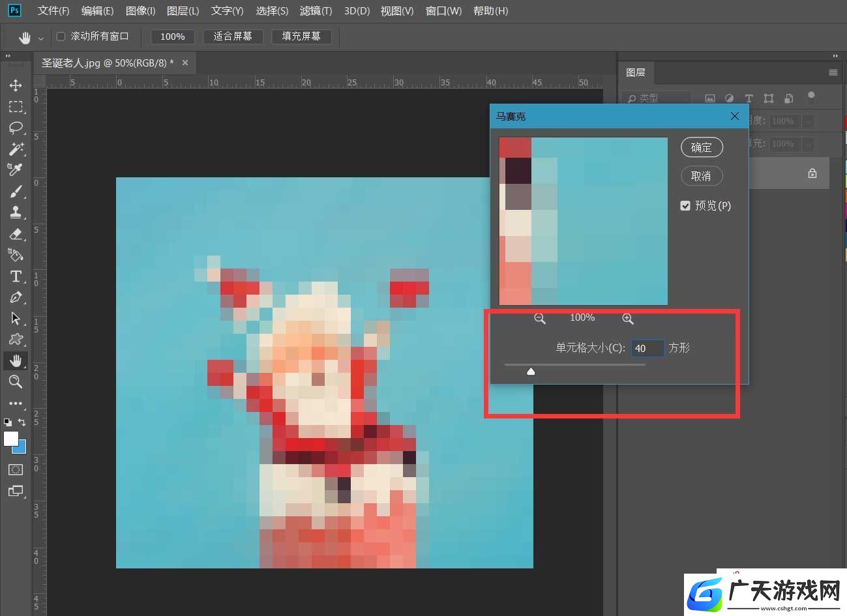Select the 图层 panel tab
Image resolution: width=847 pixels, height=616 pixels.
click(635, 72)
